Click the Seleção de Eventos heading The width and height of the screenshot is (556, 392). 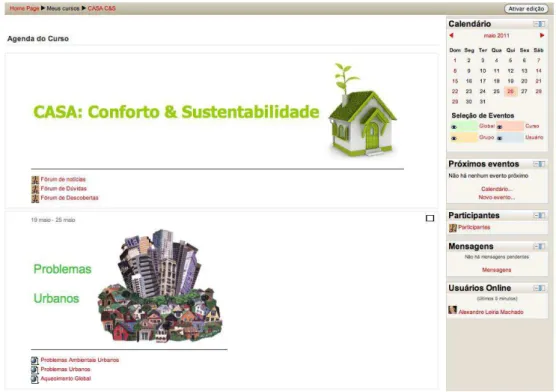pyautogui.click(x=483, y=116)
